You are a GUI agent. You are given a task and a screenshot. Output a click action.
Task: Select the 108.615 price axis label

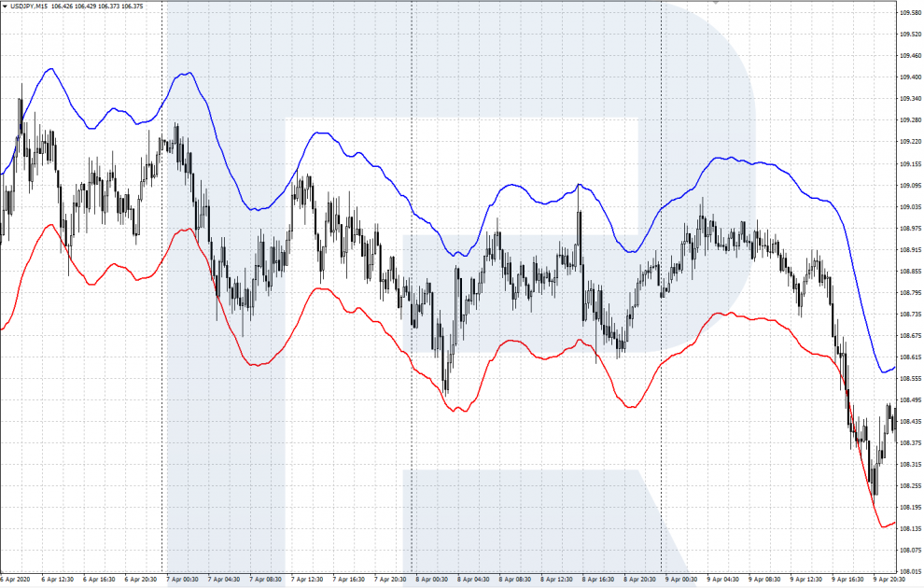(x=909, y=357)
